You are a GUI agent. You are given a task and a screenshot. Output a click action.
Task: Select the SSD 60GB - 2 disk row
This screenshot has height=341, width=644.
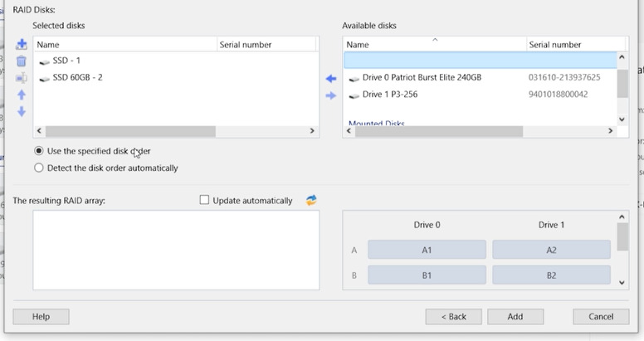point(176,78)
